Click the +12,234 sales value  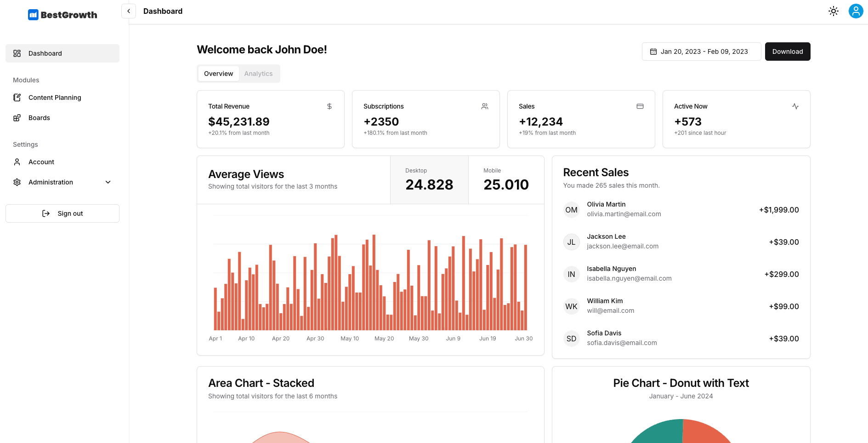point(541,121)
